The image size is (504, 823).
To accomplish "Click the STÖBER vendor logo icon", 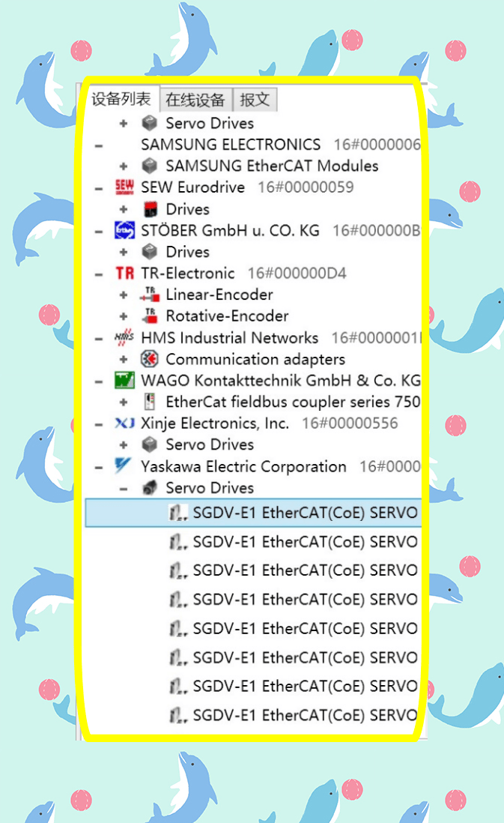I will point(124,230).
